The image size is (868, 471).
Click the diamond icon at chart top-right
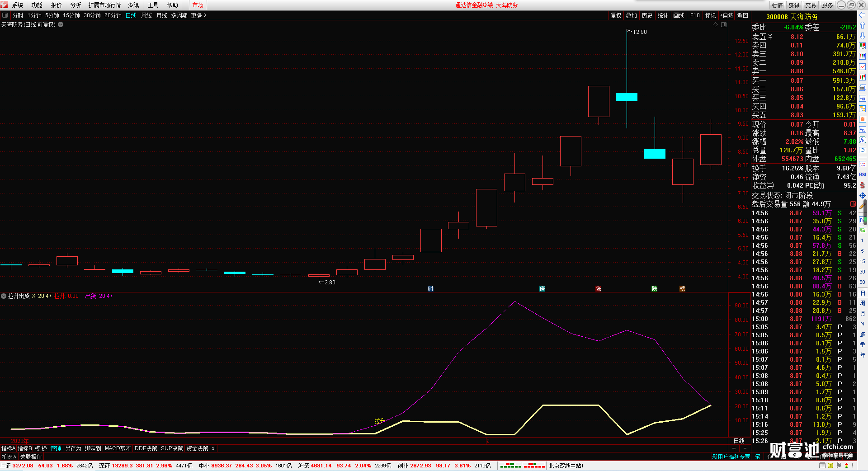[716, 25]
